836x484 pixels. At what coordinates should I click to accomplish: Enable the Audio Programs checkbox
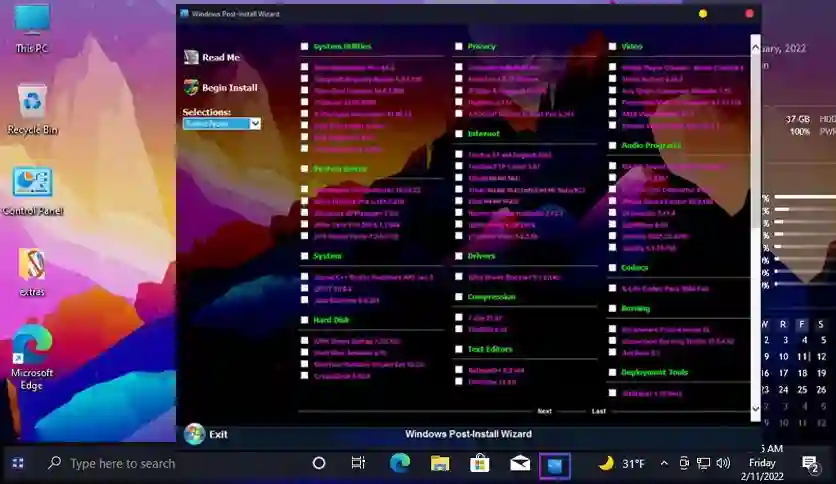(x=613, y=145)
